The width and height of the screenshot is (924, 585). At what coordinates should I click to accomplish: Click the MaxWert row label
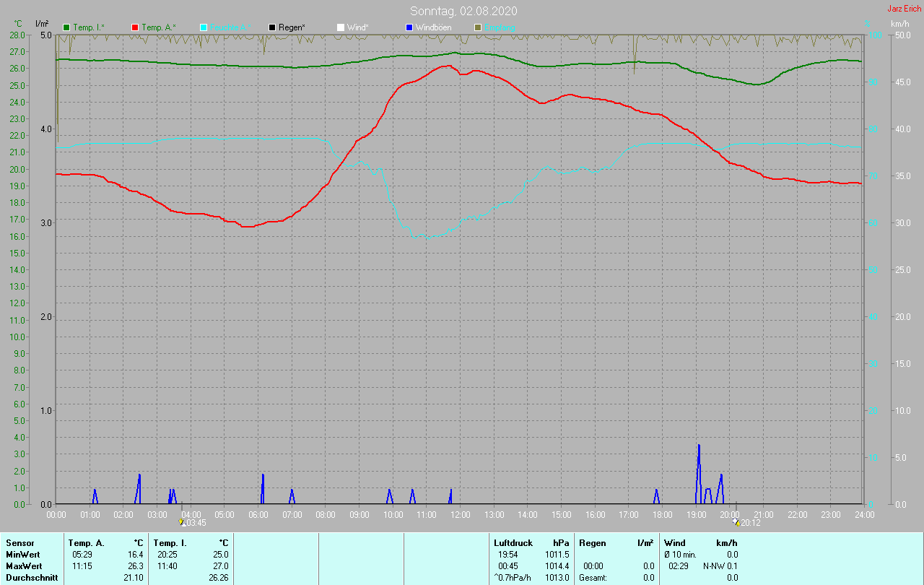(x=22, y=566)
